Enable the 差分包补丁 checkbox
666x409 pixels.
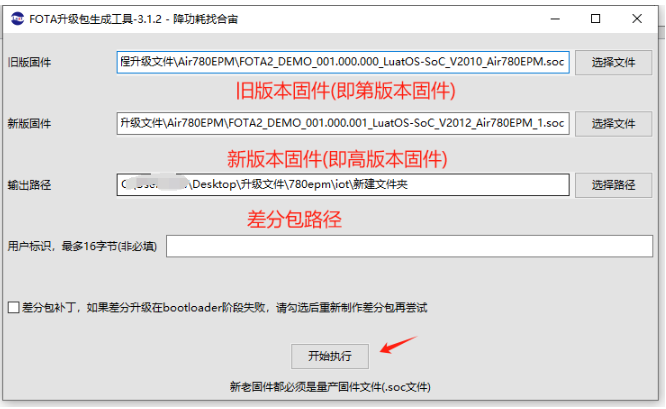click(x=14, y=307)
